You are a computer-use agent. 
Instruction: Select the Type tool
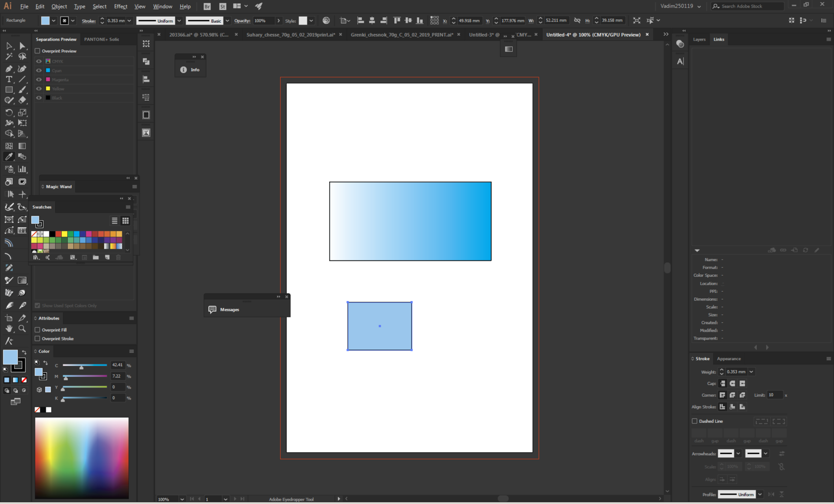click(x=9, y=79)
